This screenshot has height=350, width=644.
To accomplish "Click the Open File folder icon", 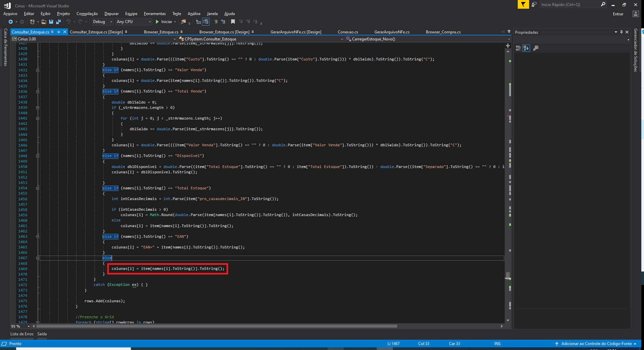I will 44,22.
